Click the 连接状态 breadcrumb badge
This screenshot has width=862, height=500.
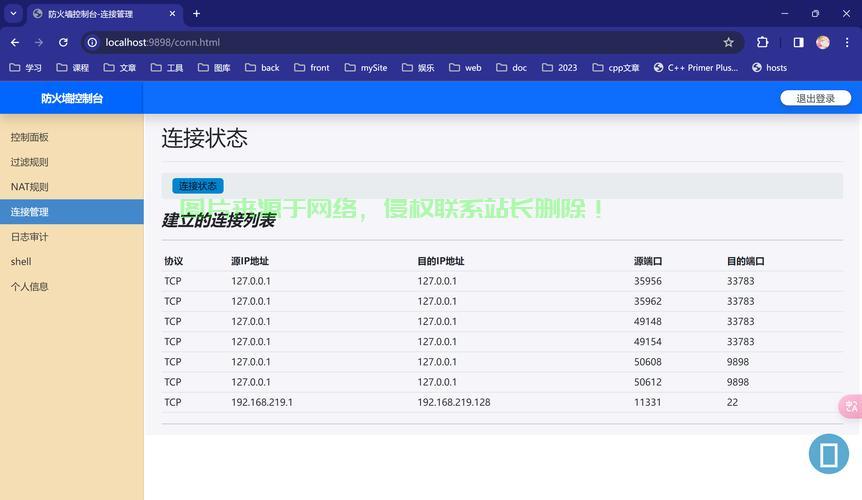click(198, 186)
